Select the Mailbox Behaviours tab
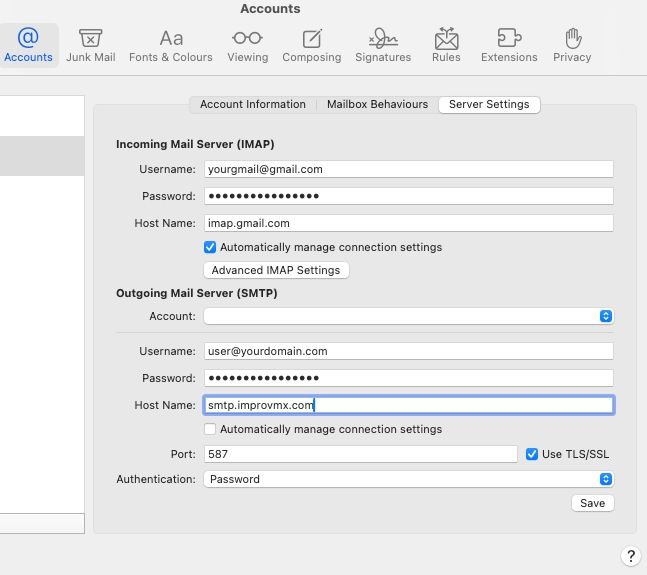This screenshot has width=647, height=575. coord(377,104)
